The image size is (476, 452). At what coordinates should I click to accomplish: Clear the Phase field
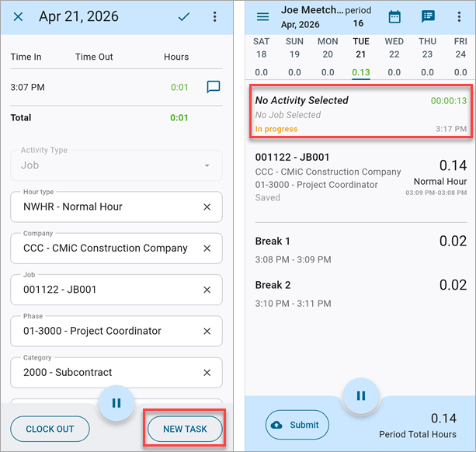[x=207, y=331]
